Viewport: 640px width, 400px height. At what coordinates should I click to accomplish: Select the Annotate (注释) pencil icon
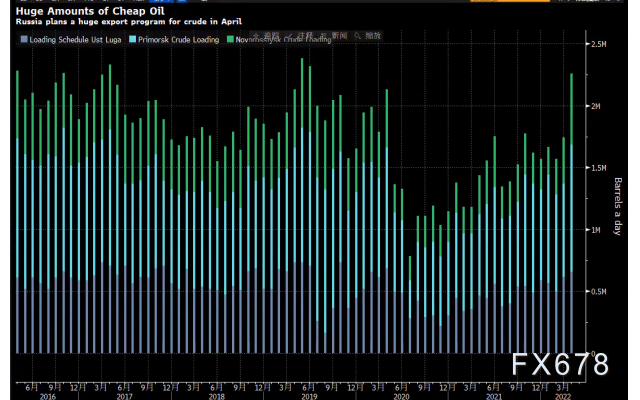[x=291, y=36]
